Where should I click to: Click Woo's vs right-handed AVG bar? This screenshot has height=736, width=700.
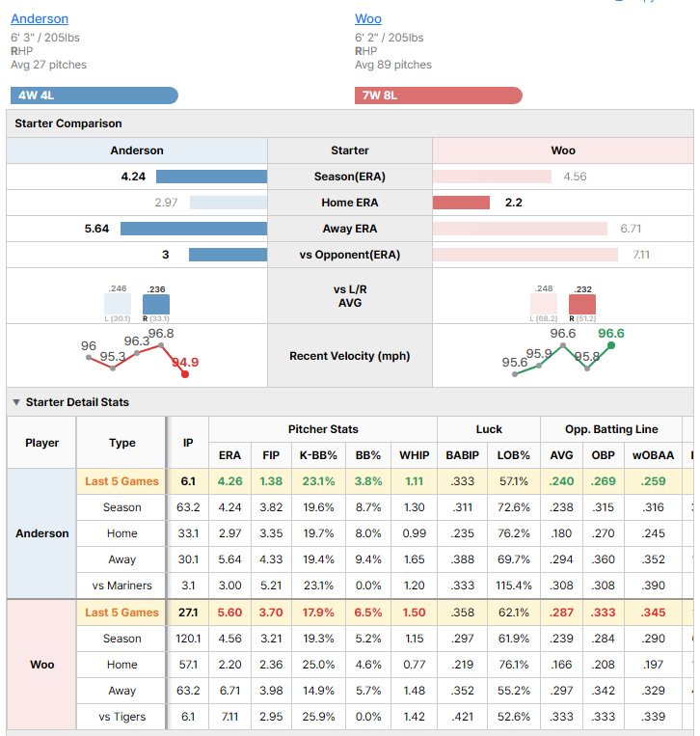582,304
